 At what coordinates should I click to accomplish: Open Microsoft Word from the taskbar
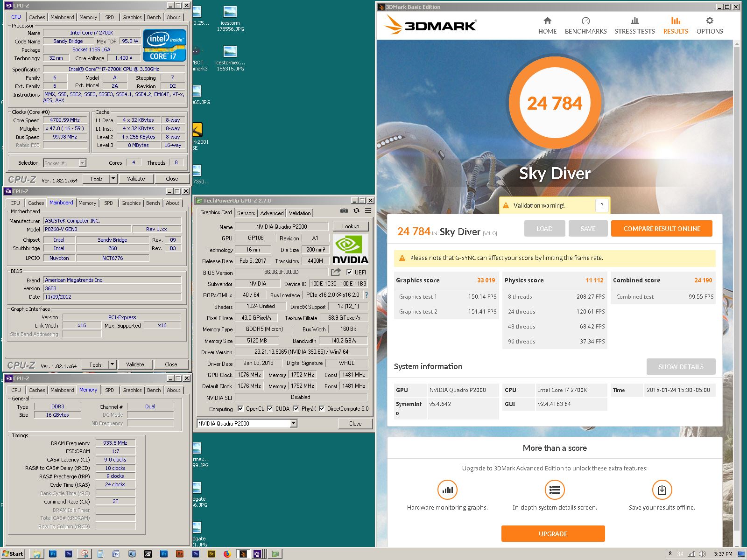tap(116, 554)
